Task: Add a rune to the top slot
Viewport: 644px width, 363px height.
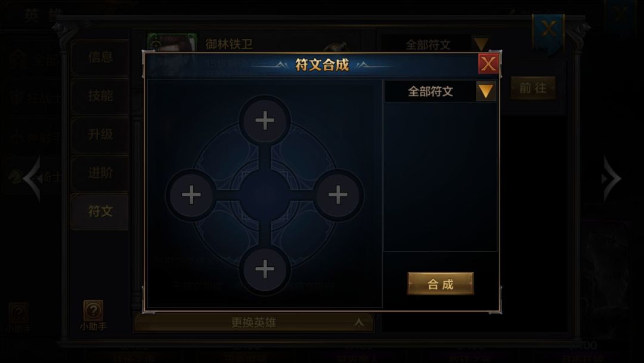Action: (x=265, y=121)
